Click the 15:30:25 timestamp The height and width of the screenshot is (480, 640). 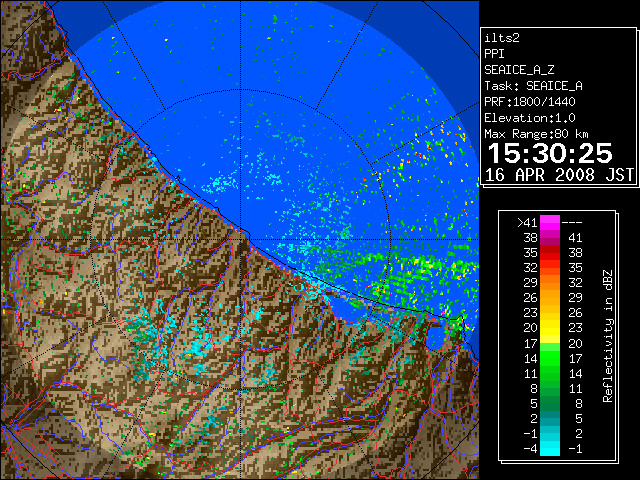pos(550,153)
